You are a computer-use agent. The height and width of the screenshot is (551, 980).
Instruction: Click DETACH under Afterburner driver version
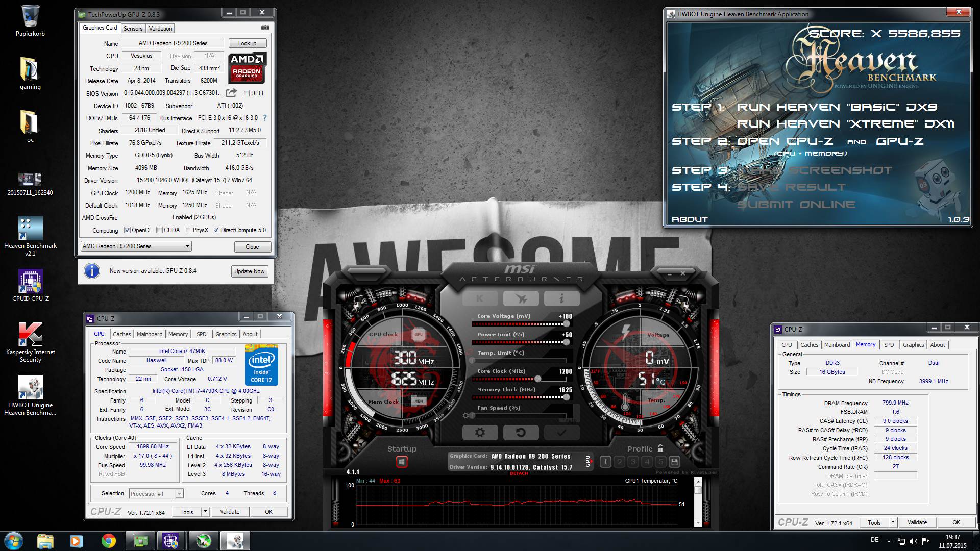coord(519,474)
